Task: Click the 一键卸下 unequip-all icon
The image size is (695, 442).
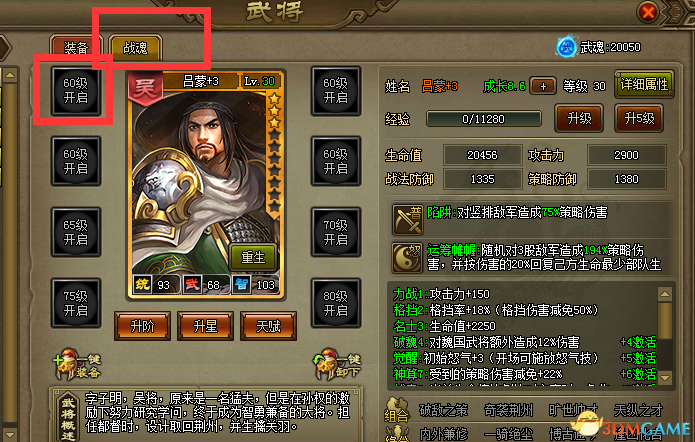Action: click(337, 364)
